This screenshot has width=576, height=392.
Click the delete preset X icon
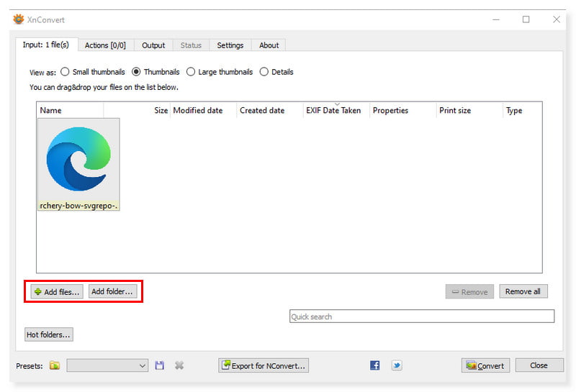pyautogui.click(x=179, y=365)
